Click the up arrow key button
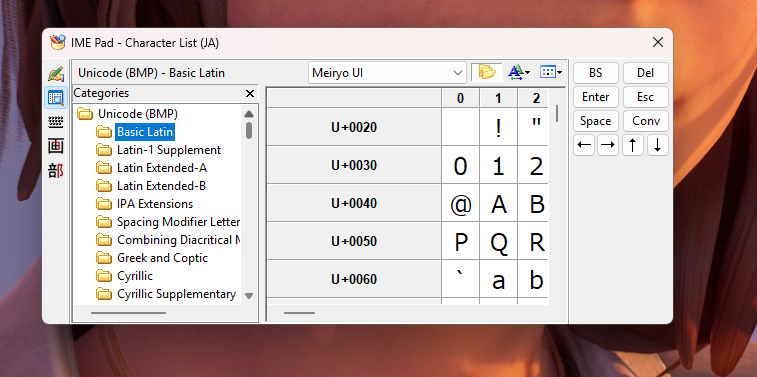This screenshot has width=757, height=377. pyautogui.click(x=633, y=145)
